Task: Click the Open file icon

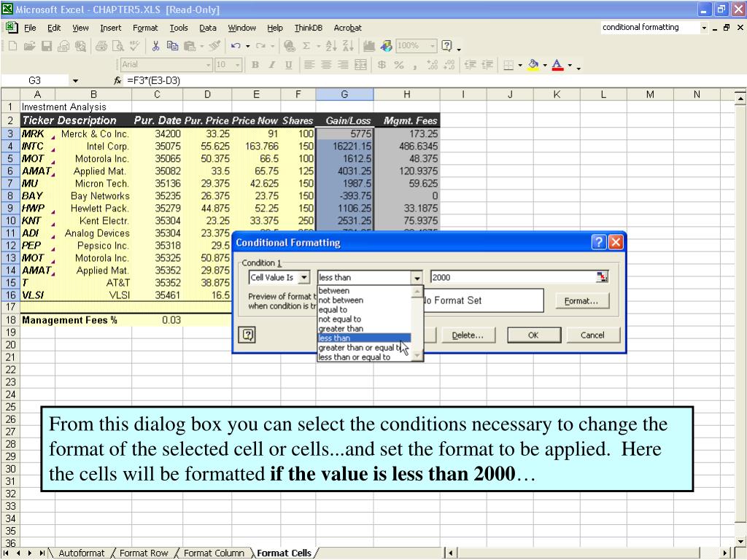Action: (x=29, y=46)
